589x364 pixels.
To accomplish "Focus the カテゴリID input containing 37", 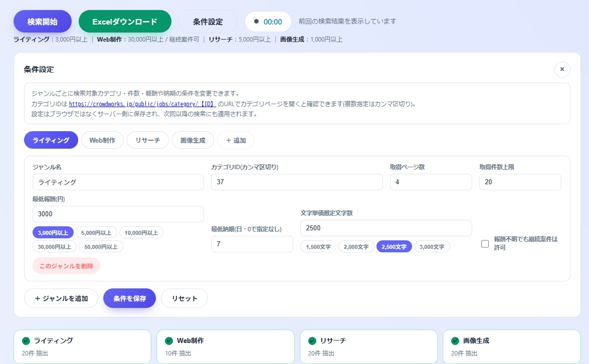I will pos(297,182).
